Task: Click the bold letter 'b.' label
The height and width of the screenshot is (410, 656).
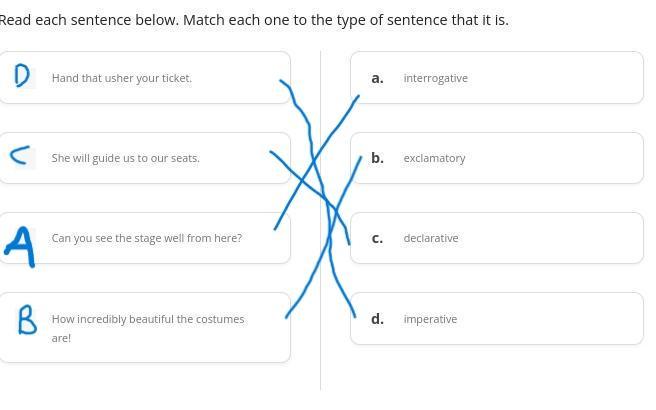Action: 377,158
